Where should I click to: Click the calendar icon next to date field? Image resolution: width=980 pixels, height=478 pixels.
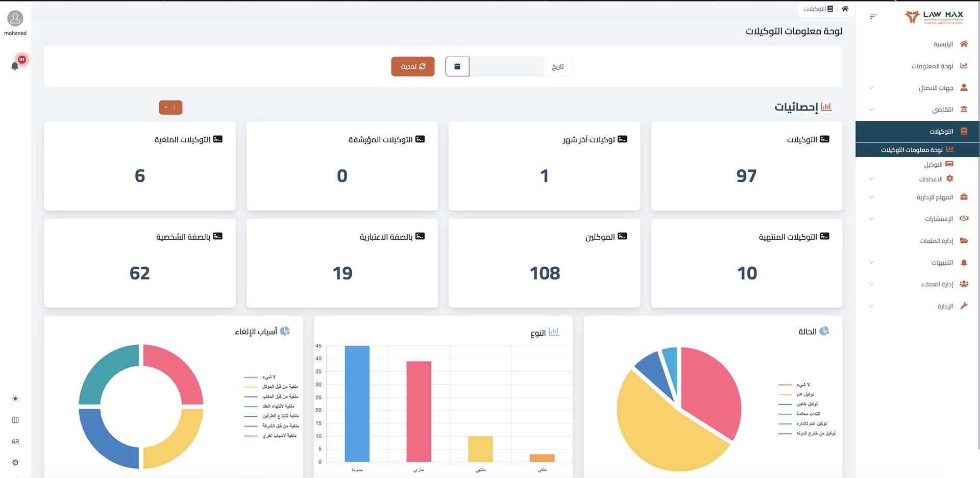tap(457, 66)
